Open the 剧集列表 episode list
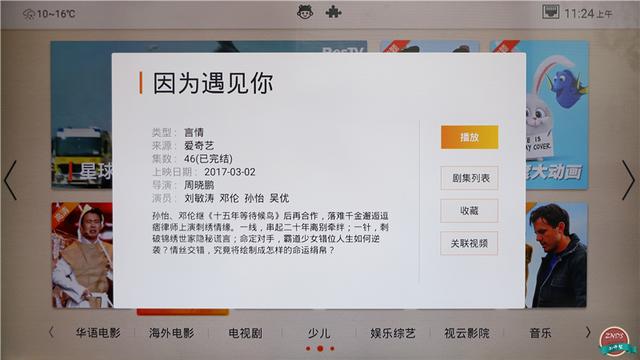Screen dimensions: 640x360 [469, 178]
